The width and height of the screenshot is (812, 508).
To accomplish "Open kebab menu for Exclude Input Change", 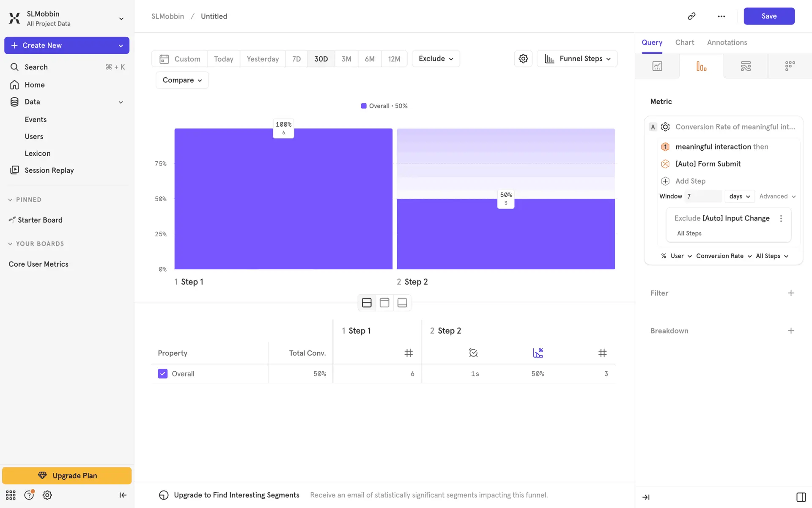I will (781, 218).
